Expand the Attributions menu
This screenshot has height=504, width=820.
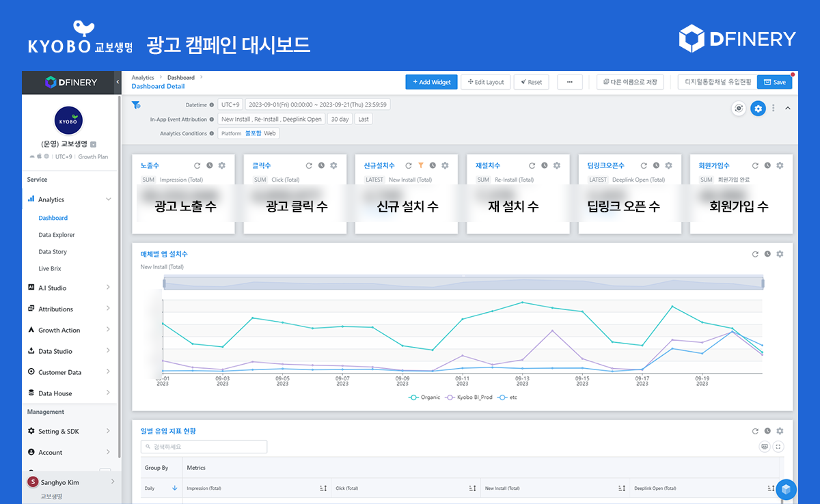point(108,309)
